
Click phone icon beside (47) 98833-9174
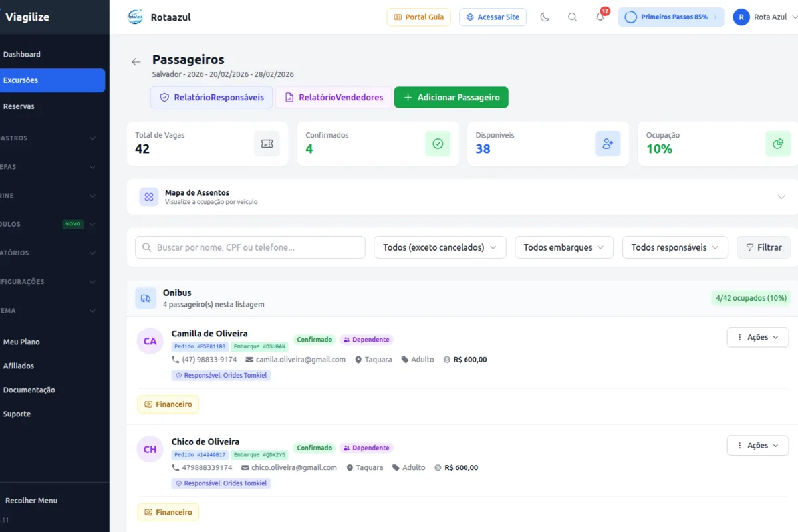tap(176, 360)
